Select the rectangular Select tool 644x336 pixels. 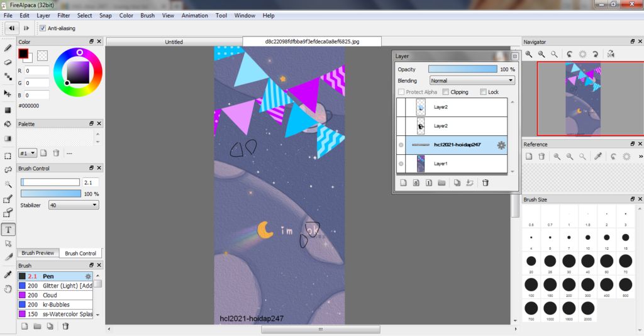pos(8,156)
